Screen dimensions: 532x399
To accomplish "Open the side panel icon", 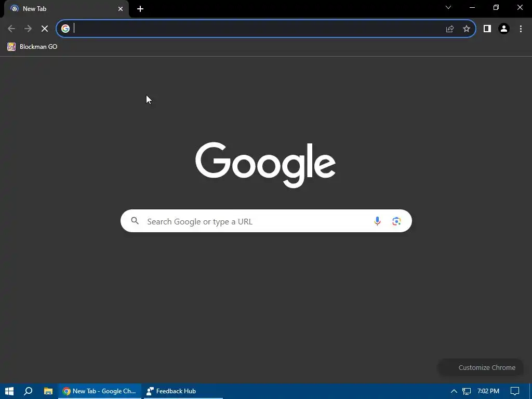I will coord(487,29).
